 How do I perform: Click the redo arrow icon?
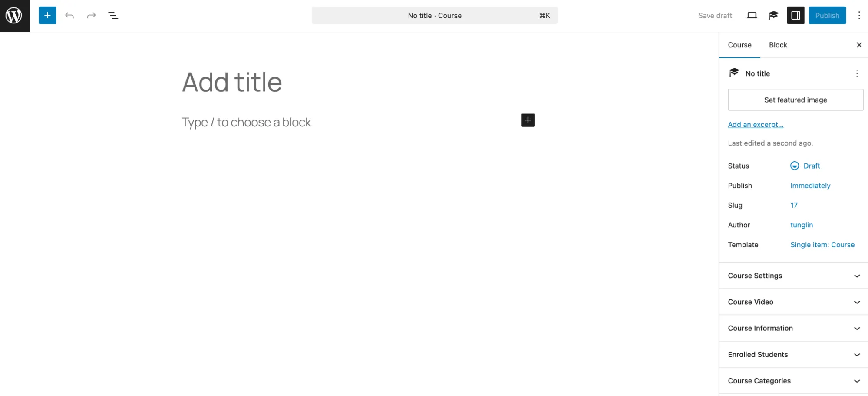click(x=91, y=16)
